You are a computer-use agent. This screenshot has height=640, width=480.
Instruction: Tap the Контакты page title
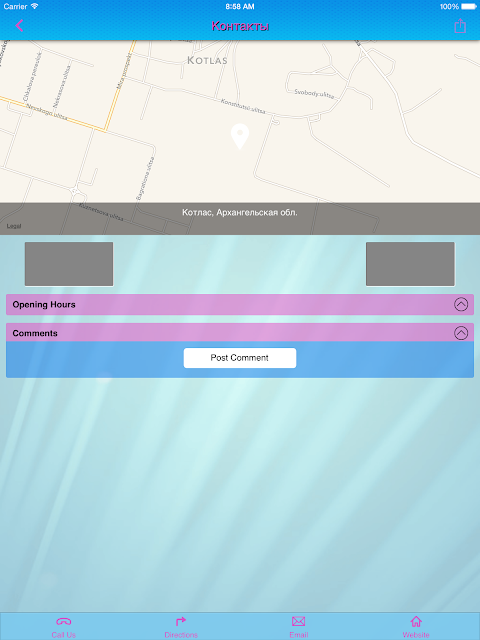click(240, 26)
